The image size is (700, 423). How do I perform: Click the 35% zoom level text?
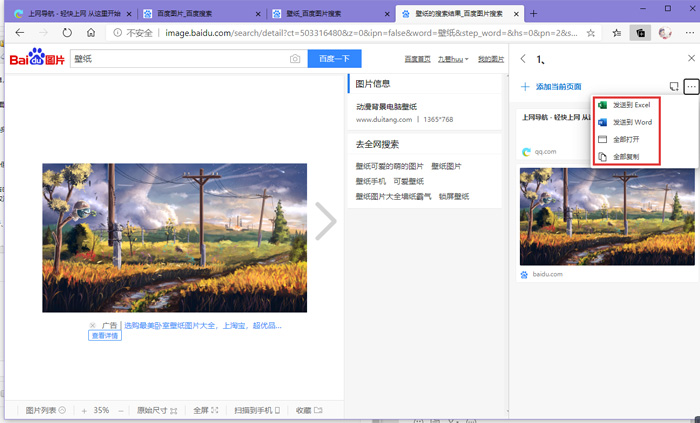click(x=101, y=411)
